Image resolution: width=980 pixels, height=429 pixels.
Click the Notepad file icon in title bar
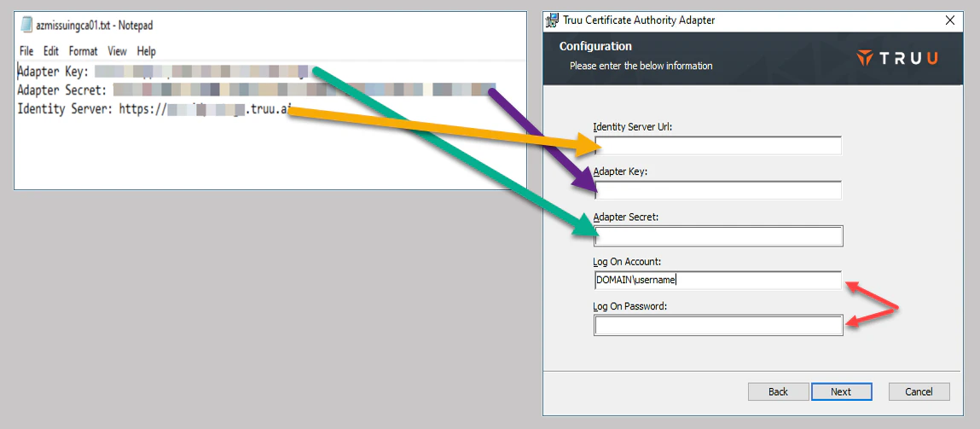(x=26, y=25)
